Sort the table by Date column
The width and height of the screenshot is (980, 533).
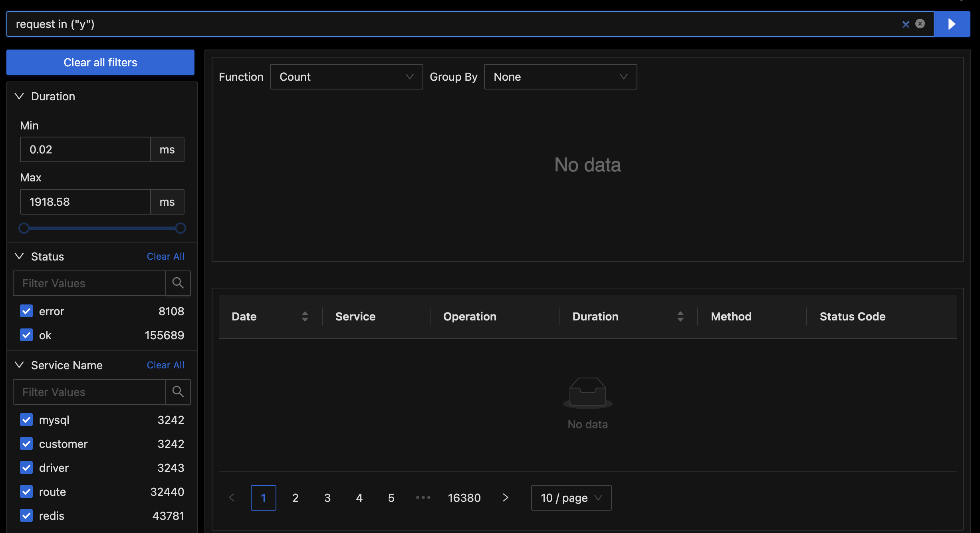tap(305, 316)
